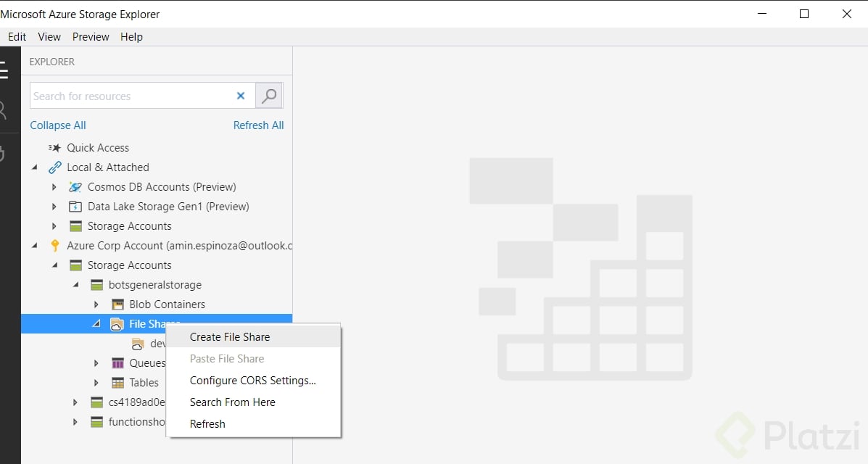Collapse the File Shares node
Screen dimensions: 868x464
97,324
